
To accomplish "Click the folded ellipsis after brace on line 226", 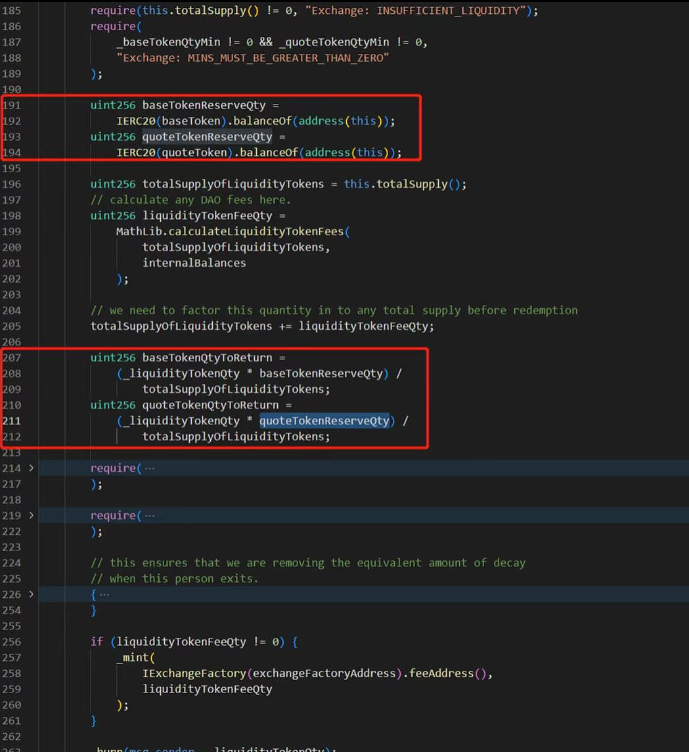I will [x=104, y=594].
